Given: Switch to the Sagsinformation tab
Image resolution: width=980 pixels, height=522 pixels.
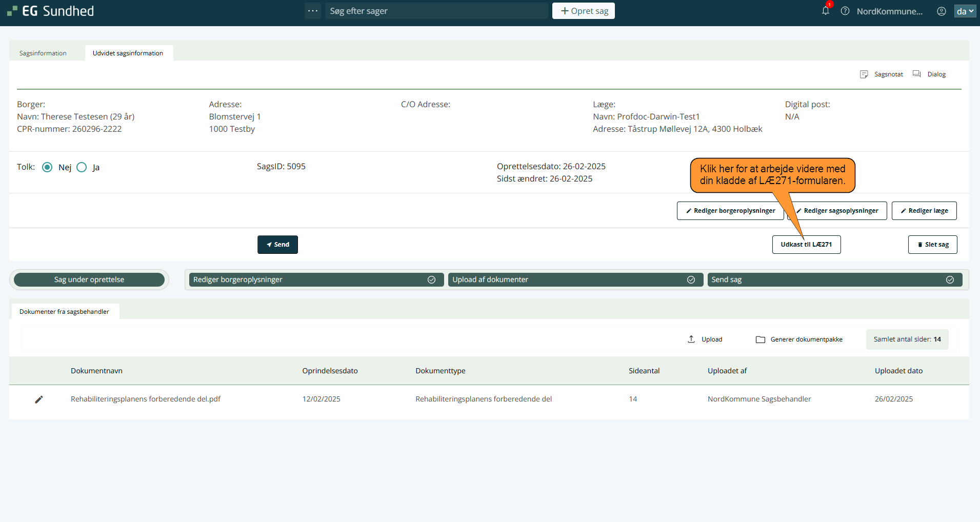Looking at the screenshot, I should 43,53.
